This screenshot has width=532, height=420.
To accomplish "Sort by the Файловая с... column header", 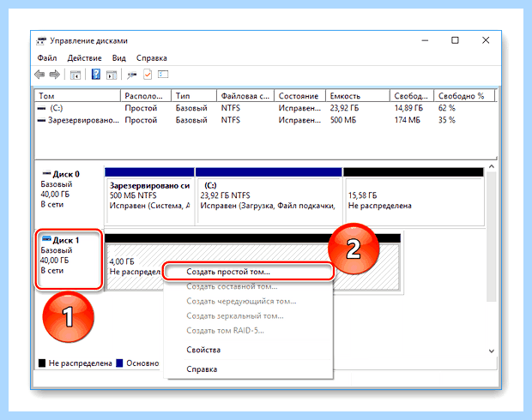I will click(x=245, y=96).
